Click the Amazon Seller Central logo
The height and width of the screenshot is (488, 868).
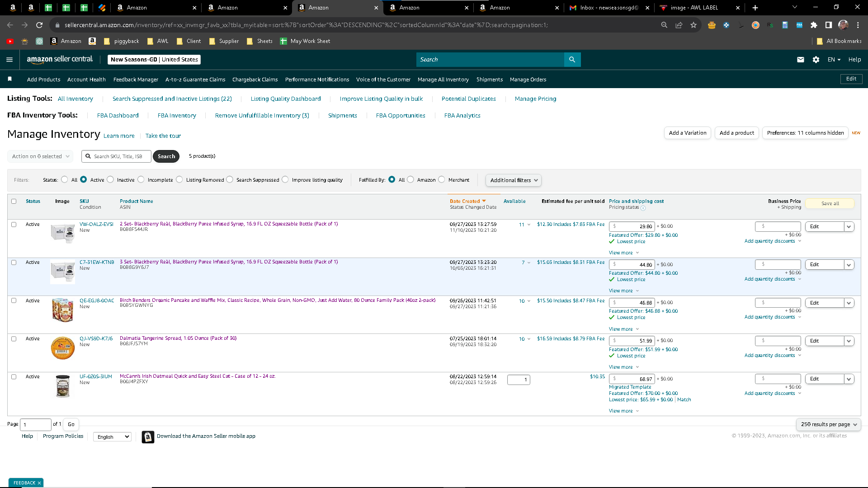(x=60, y=59)
